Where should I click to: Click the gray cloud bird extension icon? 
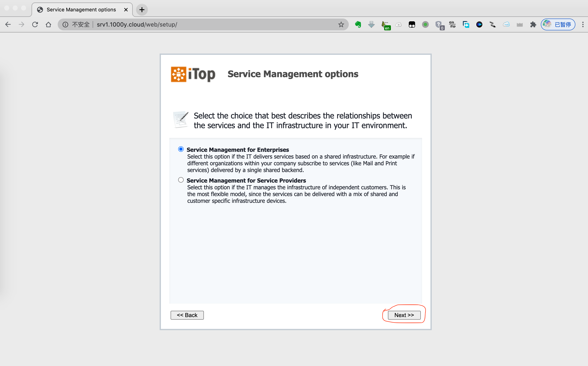(x=398, y=24)
